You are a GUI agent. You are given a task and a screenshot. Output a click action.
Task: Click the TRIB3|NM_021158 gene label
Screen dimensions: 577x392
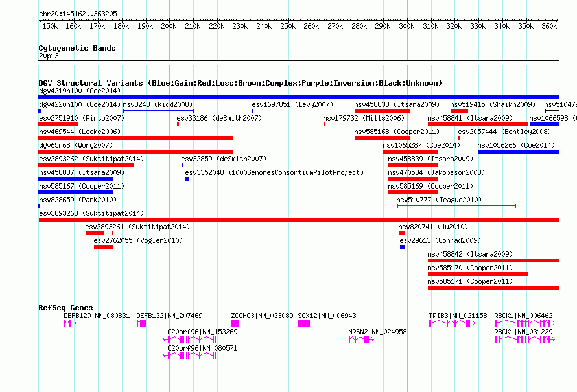pos(458,316)
